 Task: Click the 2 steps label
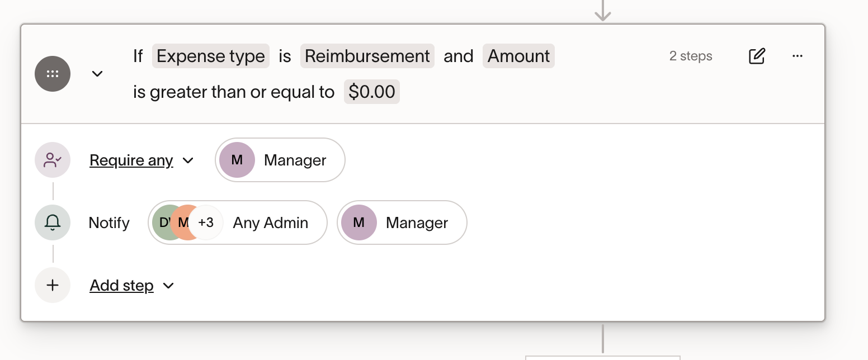[691, 56]
